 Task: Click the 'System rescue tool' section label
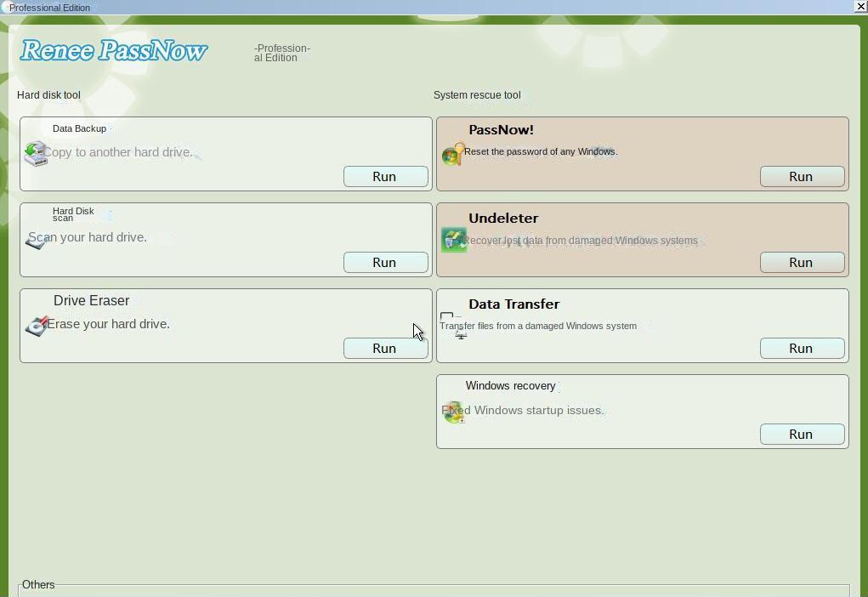tap(477, 95)
